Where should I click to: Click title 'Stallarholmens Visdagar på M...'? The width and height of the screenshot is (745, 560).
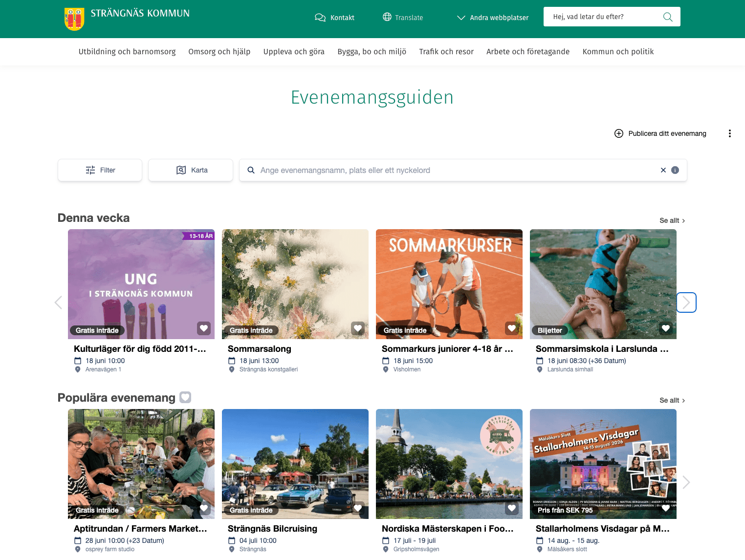(x=602, y=529)
